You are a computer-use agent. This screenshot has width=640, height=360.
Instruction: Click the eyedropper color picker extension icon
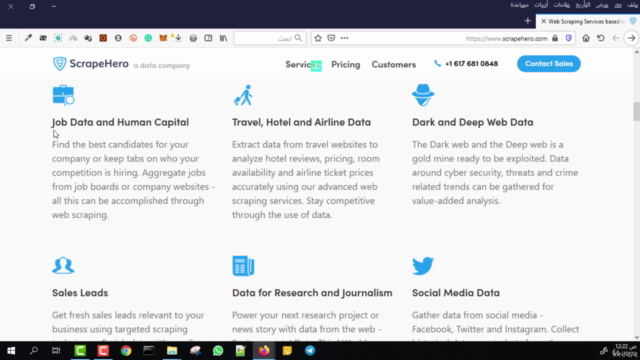coord(28,38)
